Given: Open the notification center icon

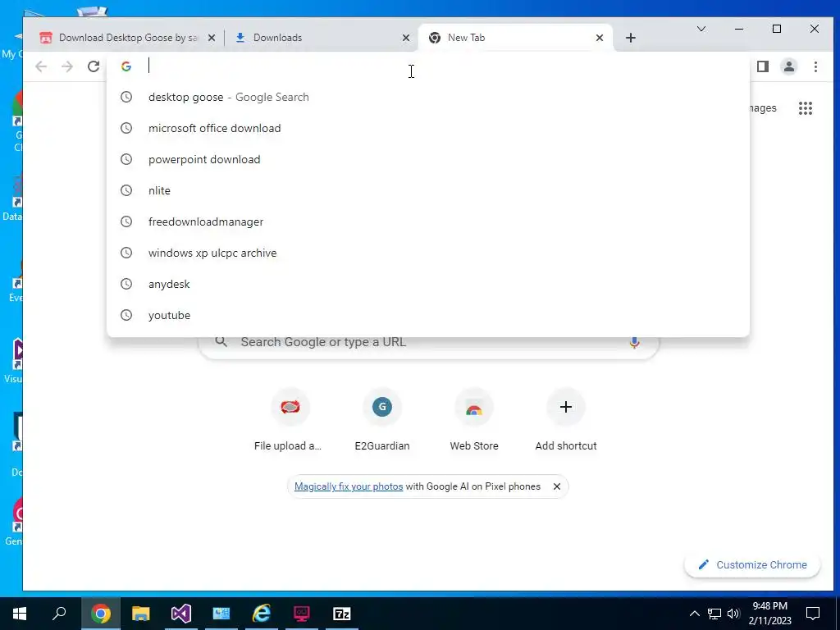Looking at the screenshot, I should tap(813, 614).
